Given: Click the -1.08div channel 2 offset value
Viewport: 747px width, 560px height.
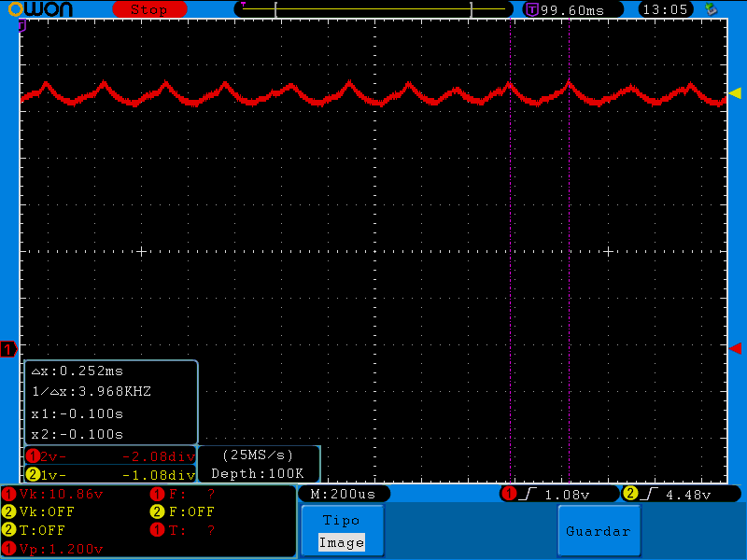Looking at the screenshot, I should pyautogui.click(x=159, y=475).
